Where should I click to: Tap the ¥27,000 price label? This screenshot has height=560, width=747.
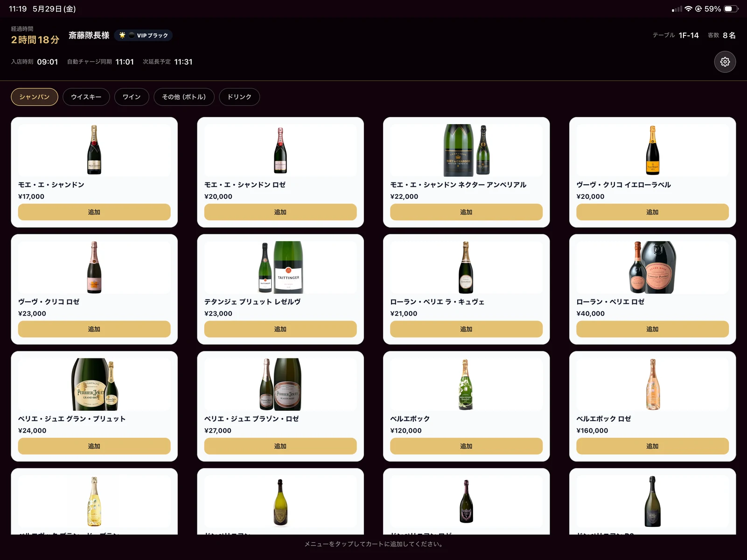(x=218, y=431)
